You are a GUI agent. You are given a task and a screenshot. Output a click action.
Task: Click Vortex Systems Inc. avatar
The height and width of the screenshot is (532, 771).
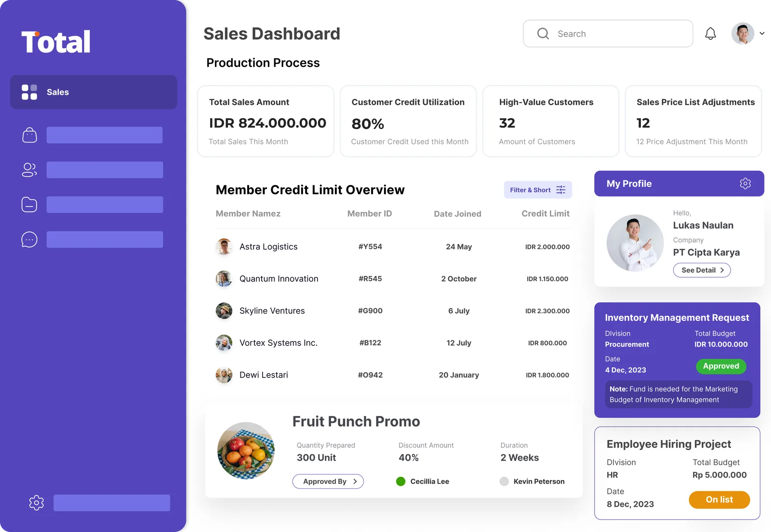(224, 343)
